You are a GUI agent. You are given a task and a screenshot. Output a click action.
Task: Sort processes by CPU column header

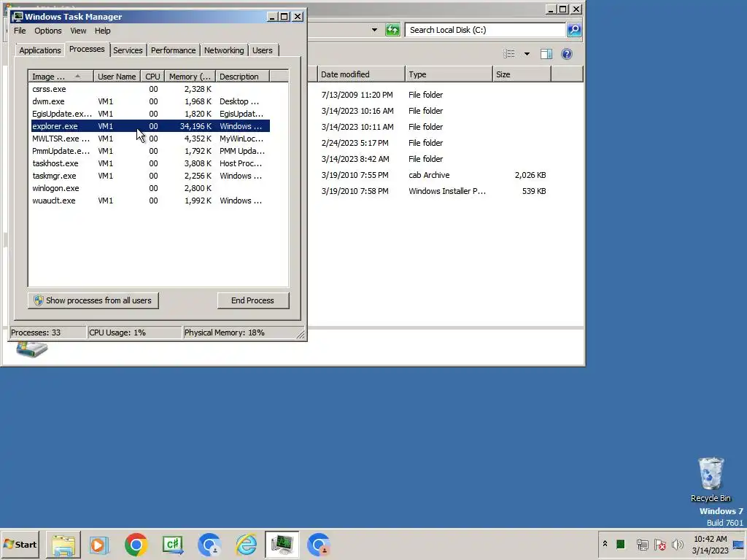point(152,77)
